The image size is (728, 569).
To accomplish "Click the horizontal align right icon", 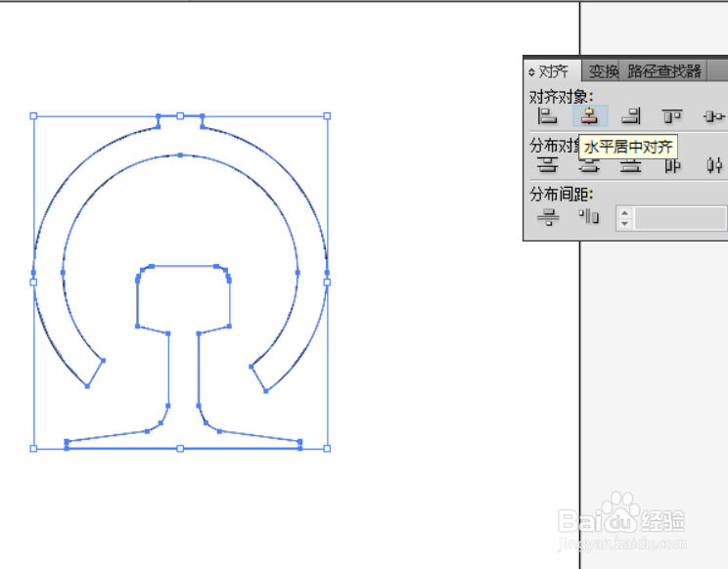I will point(631,115).
